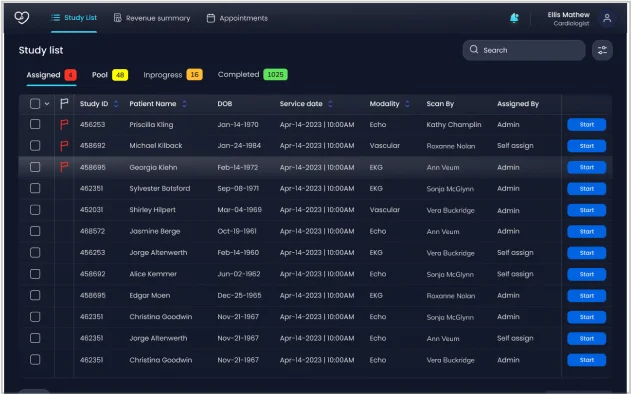Check the Jasmine Berge row checkbox
Image resolution: width=631 pixels, height=394 pixels.
(35, 231)
